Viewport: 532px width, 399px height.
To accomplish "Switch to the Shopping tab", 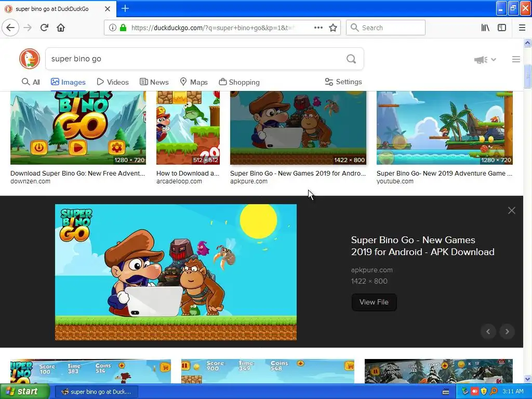I will tap(239, 82).
